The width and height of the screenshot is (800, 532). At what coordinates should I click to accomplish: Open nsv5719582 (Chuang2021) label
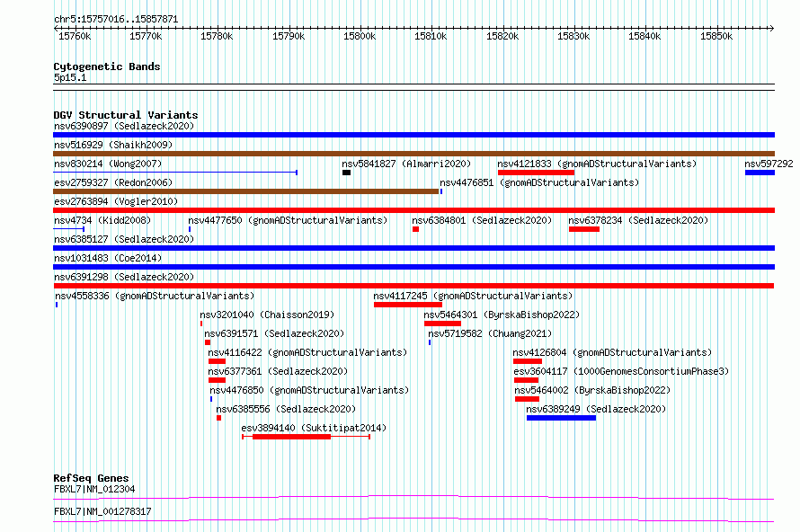tap(490, 333)
